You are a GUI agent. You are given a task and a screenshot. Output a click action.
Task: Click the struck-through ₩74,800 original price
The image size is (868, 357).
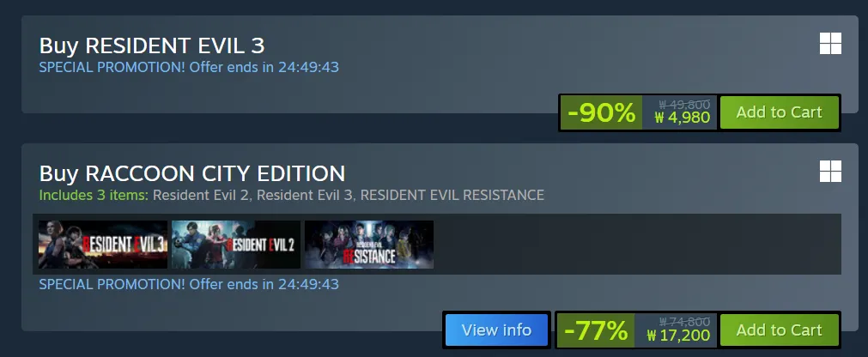(x=685, y=322)
